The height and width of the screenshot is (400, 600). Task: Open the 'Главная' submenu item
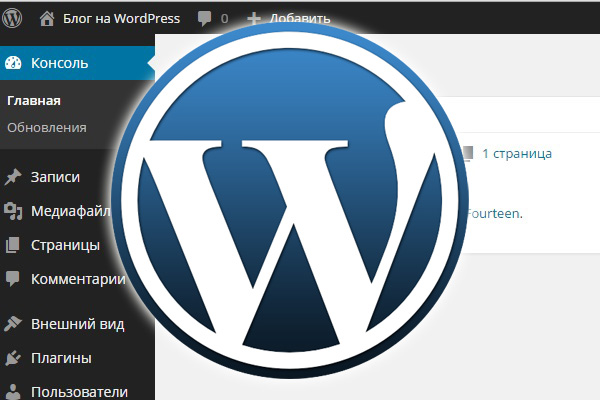pyautogui.click(x=34, y=101)
